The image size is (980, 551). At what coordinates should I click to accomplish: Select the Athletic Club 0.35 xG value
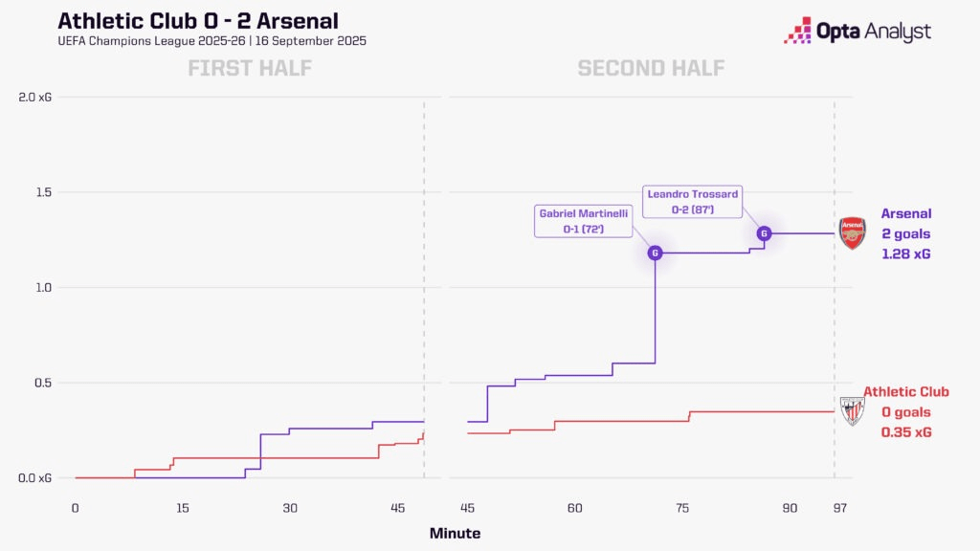coord(906,432)
